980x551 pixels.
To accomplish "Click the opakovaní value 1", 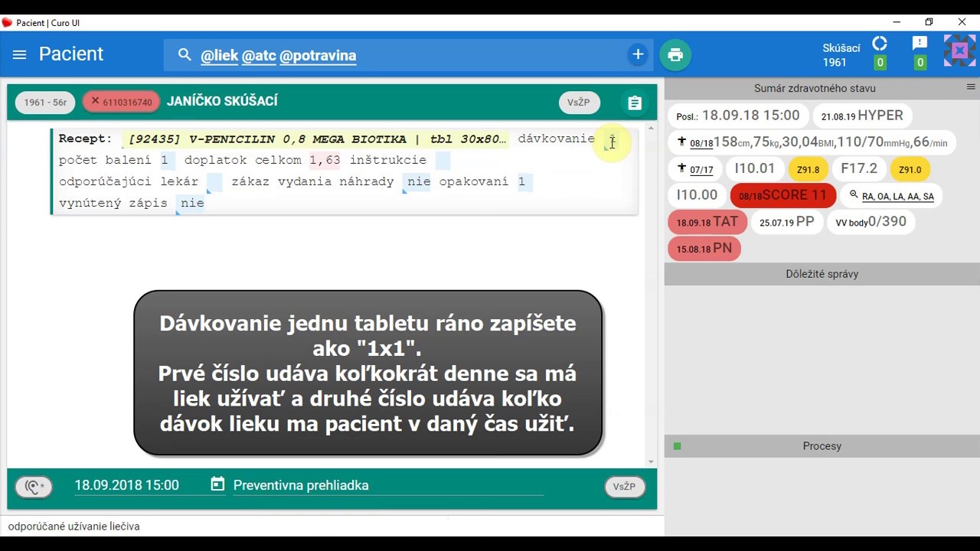I will pos(523,181).
